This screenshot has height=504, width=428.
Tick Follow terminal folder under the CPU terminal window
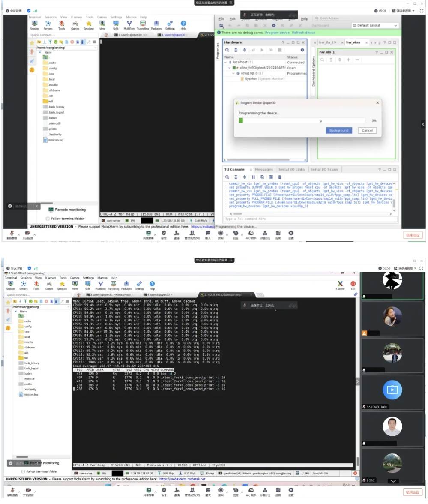click(23, 472)
